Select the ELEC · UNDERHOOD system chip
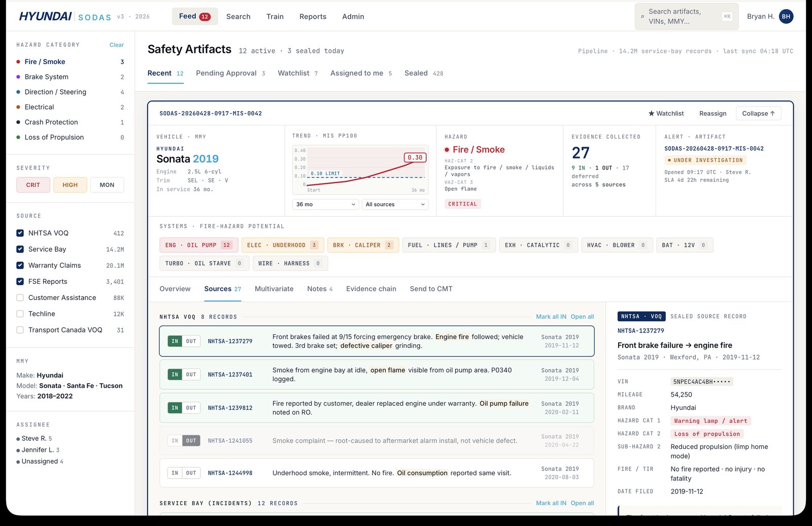Image resolution: width=812 pixels, height=526 pixels. click(x=283, y=245)
